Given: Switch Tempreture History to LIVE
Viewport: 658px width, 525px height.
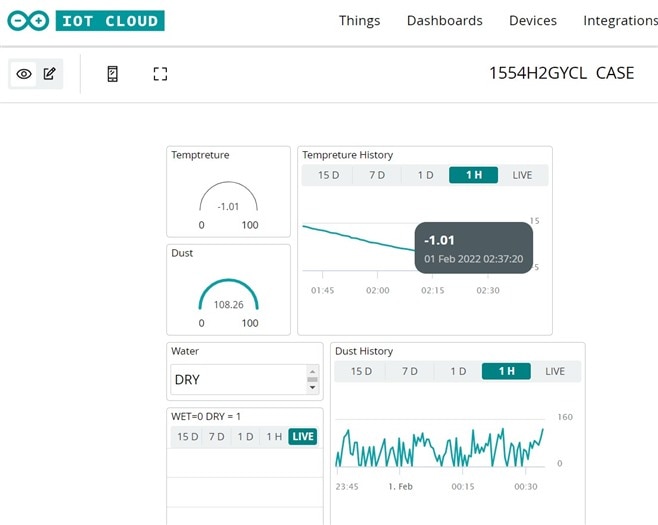Looking at the screenshot, I should click(522, 175).
